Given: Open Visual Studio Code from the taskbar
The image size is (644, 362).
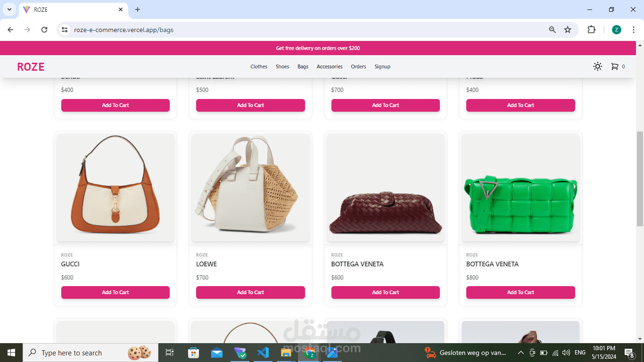Looking at the screenshot, I should pos(263,353).
